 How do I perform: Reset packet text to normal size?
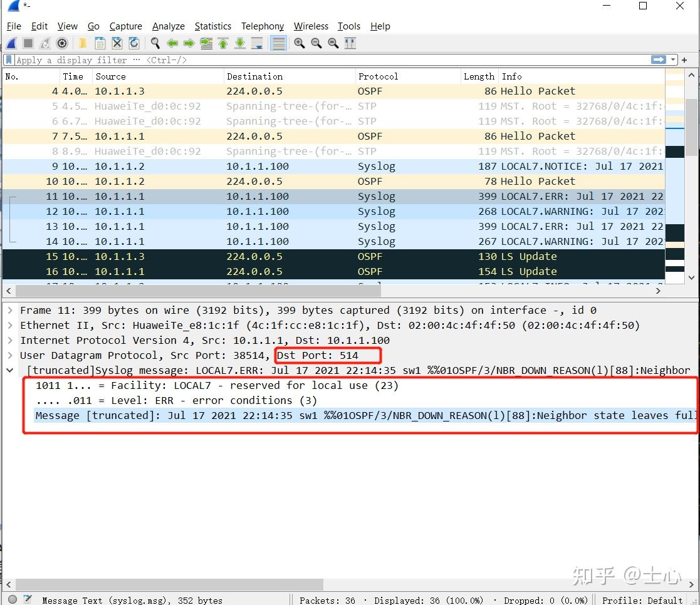pos(333,43)
